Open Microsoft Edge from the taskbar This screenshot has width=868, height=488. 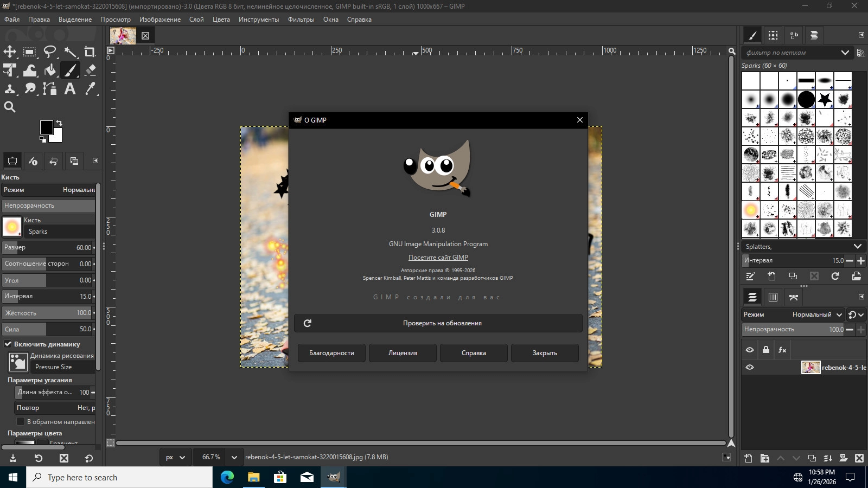click(227, 477)
